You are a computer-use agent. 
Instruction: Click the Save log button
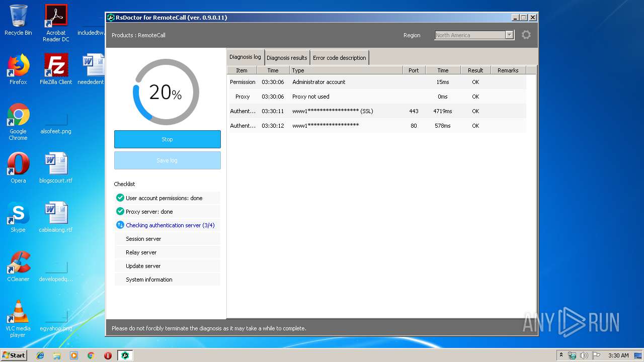168,160
